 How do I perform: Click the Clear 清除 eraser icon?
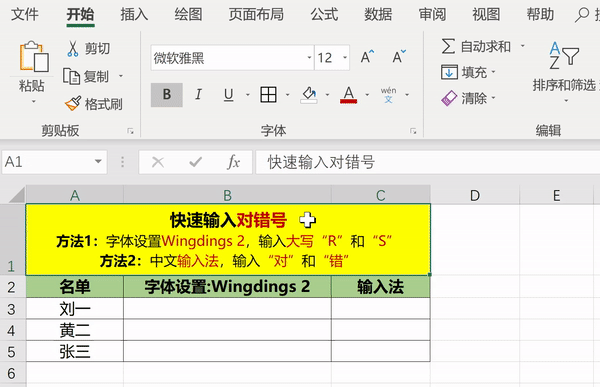click(x=449, y=98)
